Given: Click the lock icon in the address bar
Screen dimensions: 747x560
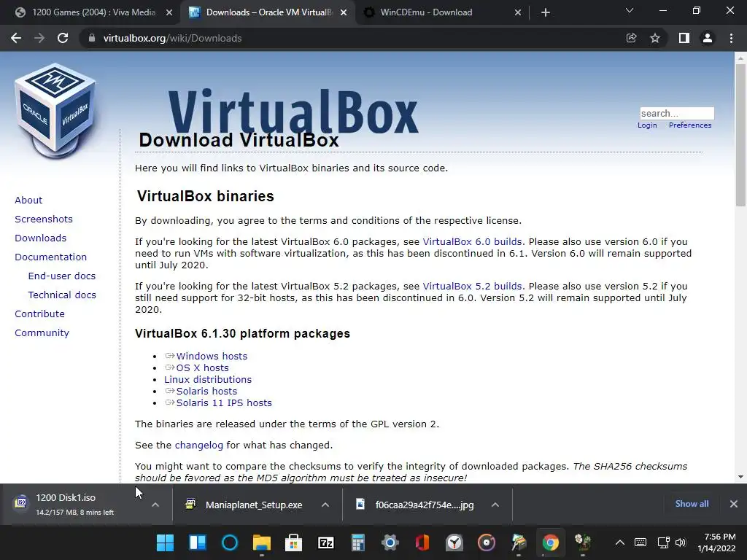Looking at the screenshot, I should click(x=92, y=38).
